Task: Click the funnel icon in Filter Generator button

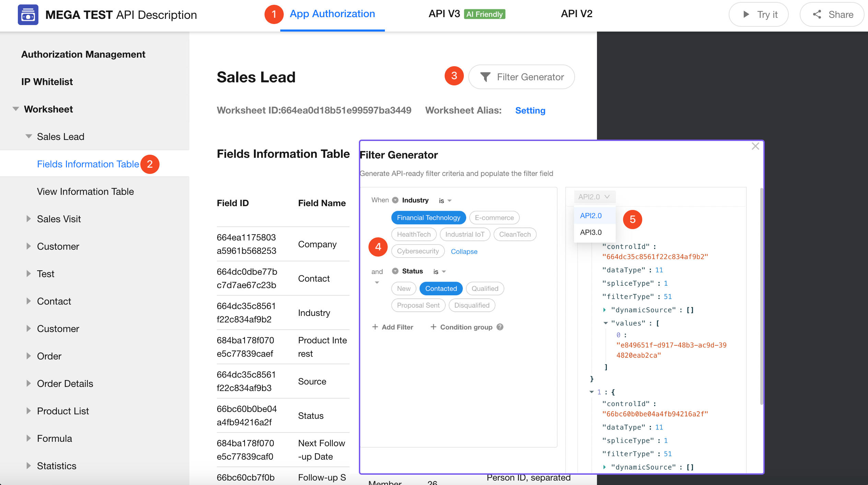Action: [485, 77]
